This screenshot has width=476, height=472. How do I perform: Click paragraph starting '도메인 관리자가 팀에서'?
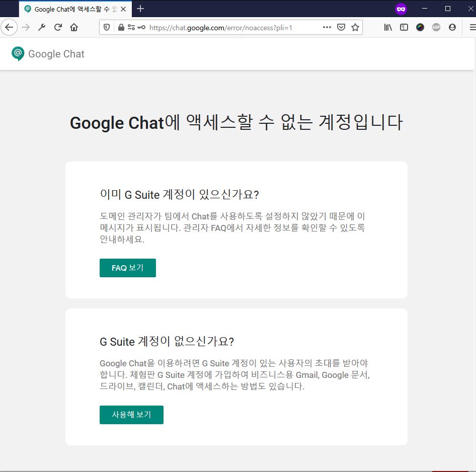tap(232, 227)
